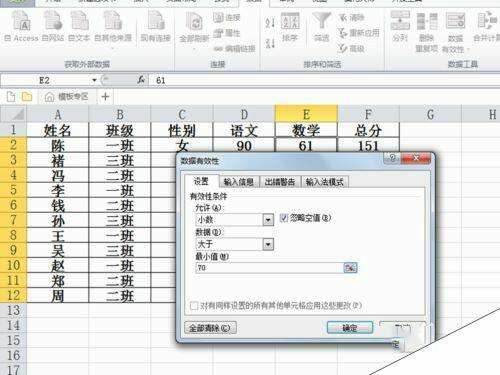The width and height of the screenshot is (500, 375).
Task: Click the From Access import icon
Action: point(22,21)
